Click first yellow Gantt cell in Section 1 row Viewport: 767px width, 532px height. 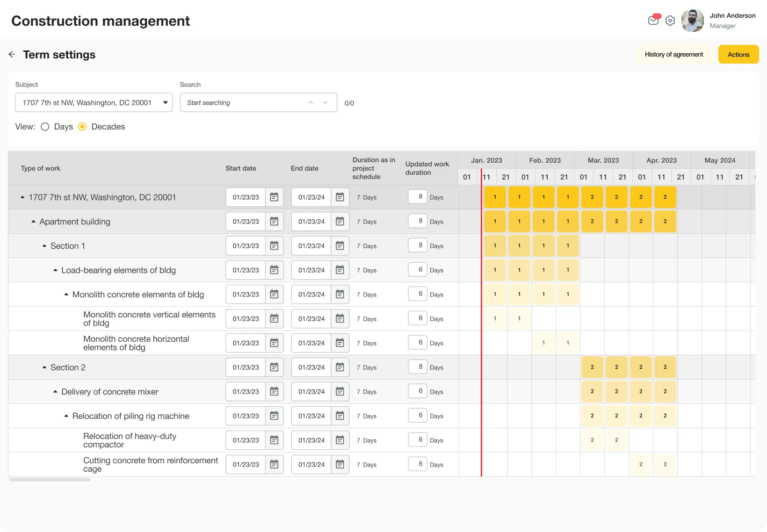click(x=495, y=245)
